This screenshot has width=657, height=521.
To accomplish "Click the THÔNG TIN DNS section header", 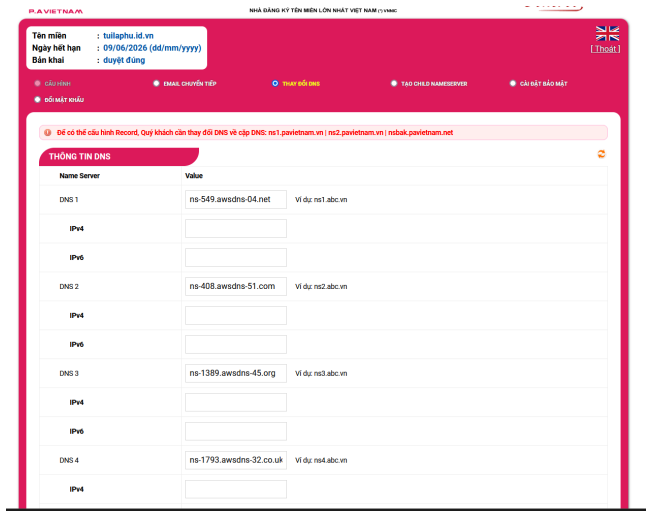I will [119, 156].
